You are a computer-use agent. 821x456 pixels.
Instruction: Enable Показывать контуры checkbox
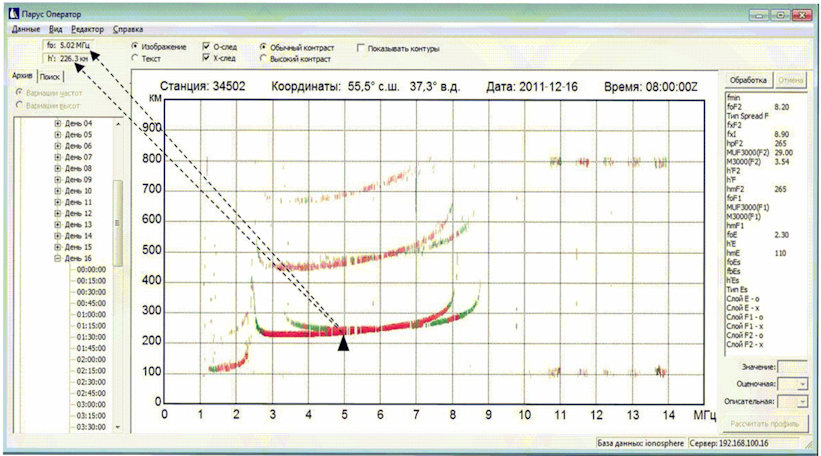pos(360,48)
